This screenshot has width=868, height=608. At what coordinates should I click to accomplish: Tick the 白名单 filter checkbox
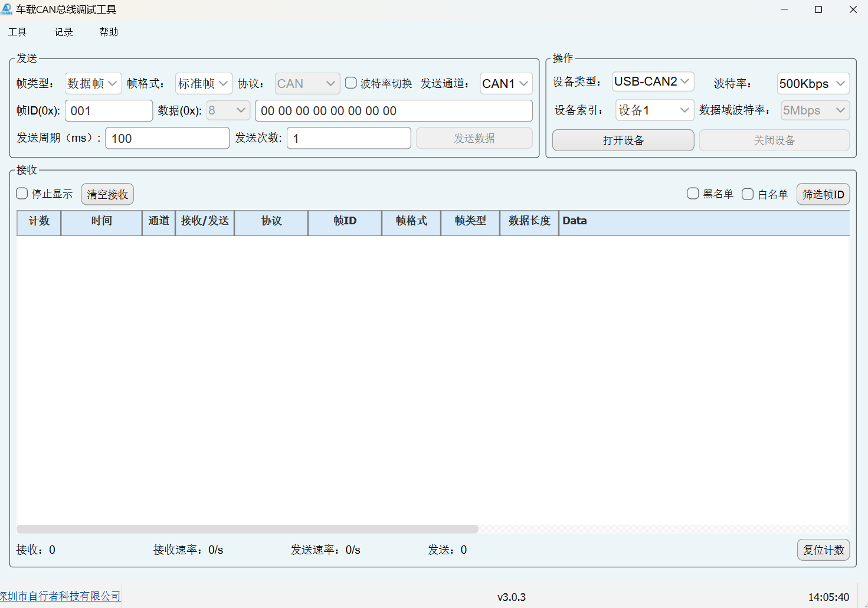pos(748,194)
